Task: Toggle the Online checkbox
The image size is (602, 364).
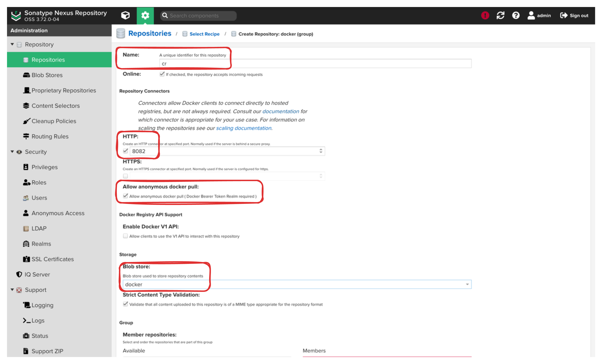Action: click(162, 74)
